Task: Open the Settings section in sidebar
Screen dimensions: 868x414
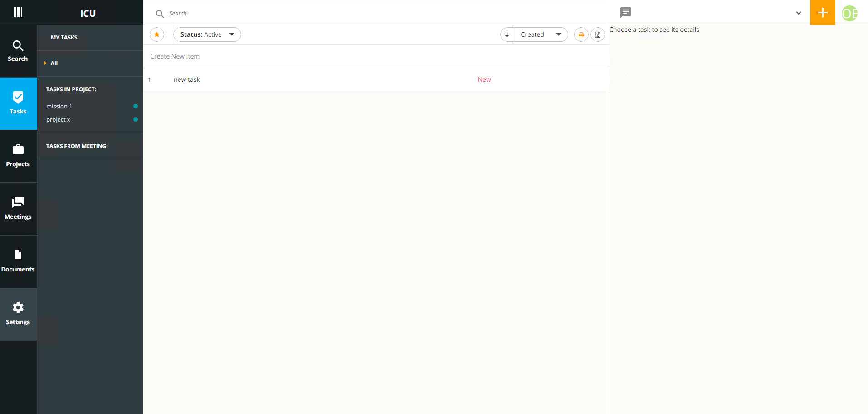Action: [18, 314]
